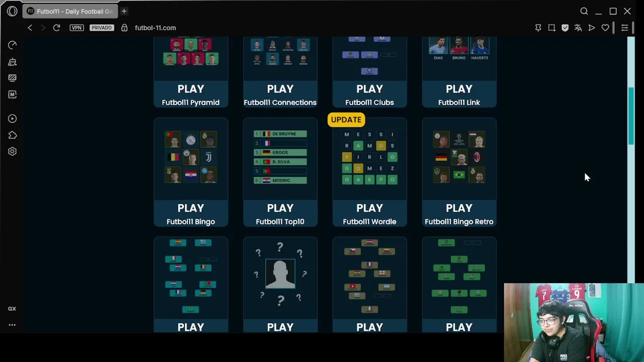Click the PRIVADO private mode badge

(x=102, y=28)
